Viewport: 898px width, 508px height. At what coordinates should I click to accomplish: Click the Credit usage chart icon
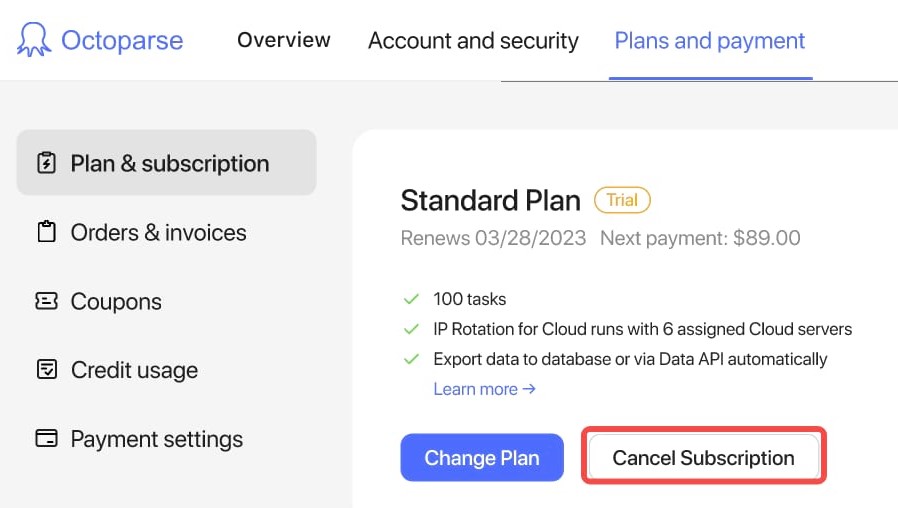[x=46, y=370]
